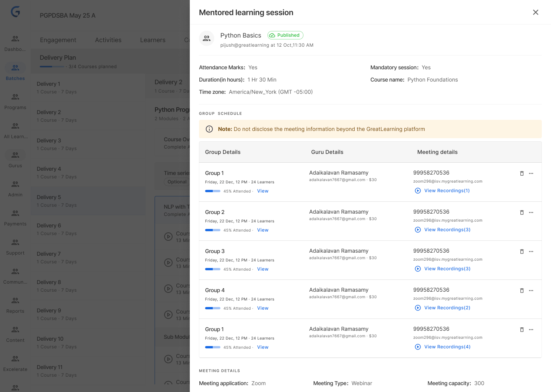Go to Batches in the sidebar
Screen dimensions: 551x392
[15, 72]
